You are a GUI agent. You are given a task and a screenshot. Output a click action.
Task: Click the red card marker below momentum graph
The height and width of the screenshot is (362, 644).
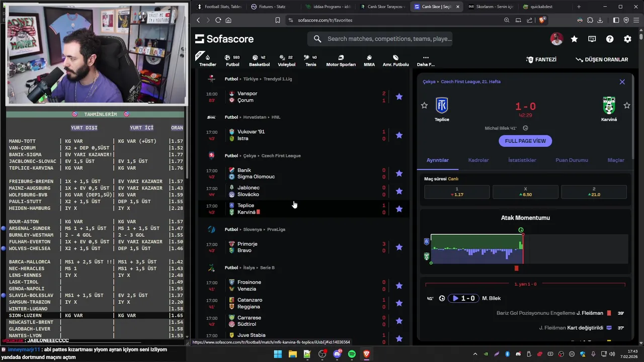tap(516, 268)
